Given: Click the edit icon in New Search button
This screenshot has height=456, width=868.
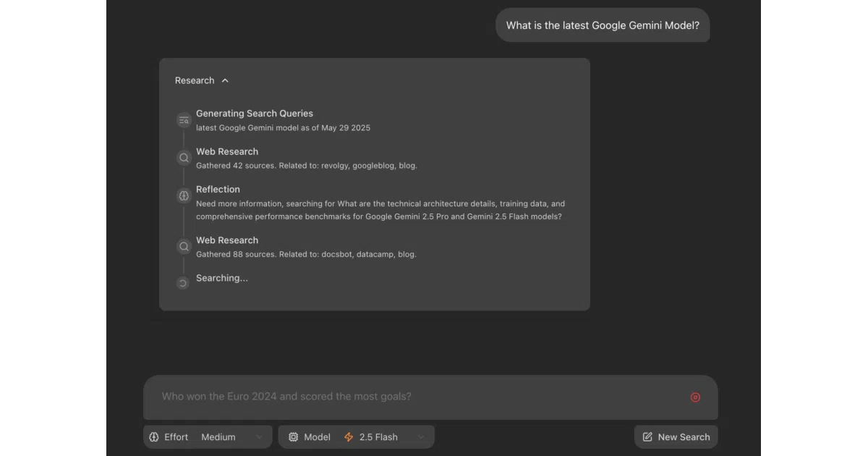Looking at the screenshot, I should coord(647,437).
